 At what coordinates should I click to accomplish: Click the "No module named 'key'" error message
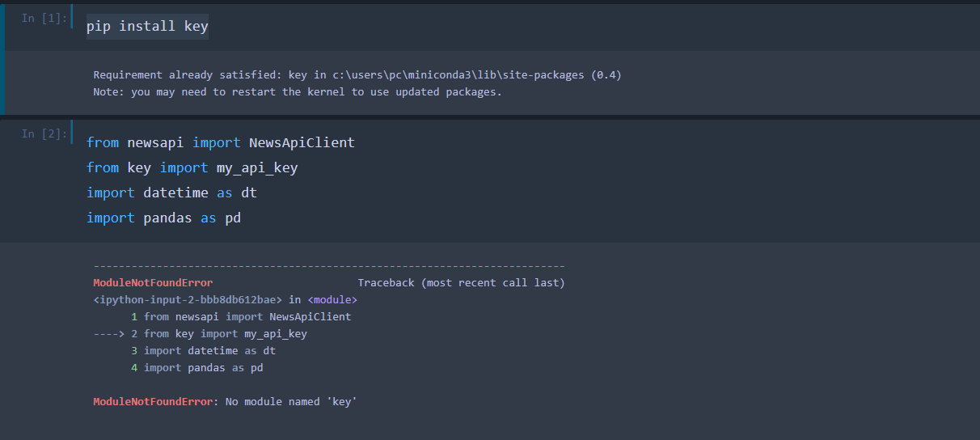(x=289, y=402)
